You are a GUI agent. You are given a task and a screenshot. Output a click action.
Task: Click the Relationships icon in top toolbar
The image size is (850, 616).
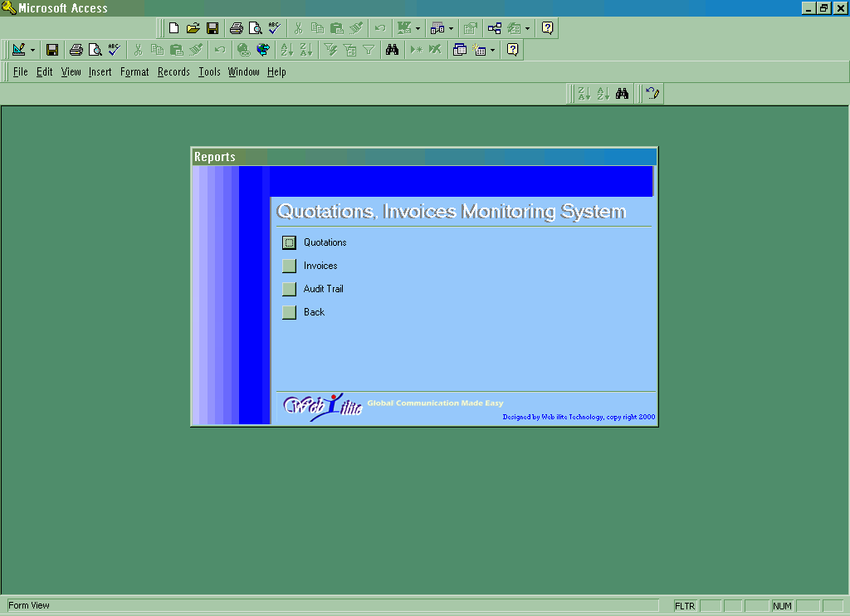tap(495, 28)
